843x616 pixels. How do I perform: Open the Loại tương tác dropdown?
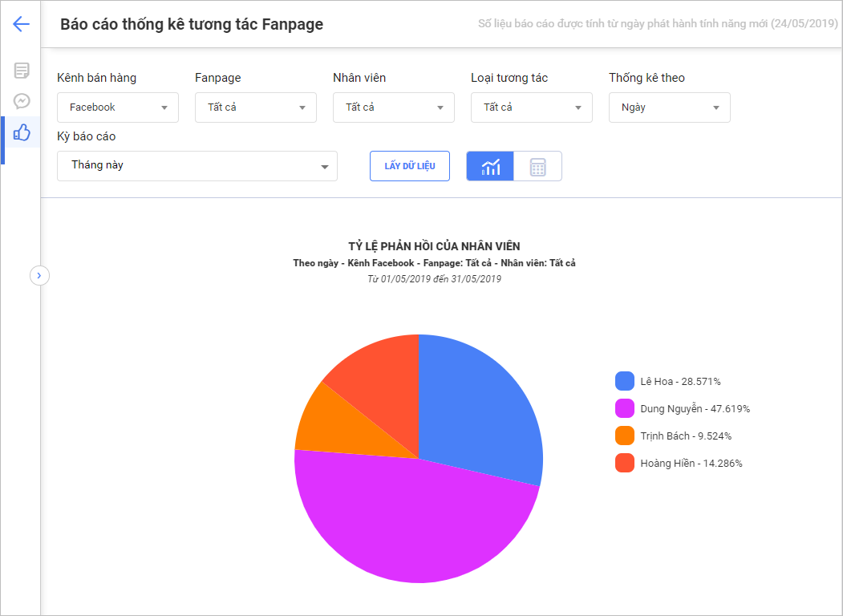[x=532, y=107]
